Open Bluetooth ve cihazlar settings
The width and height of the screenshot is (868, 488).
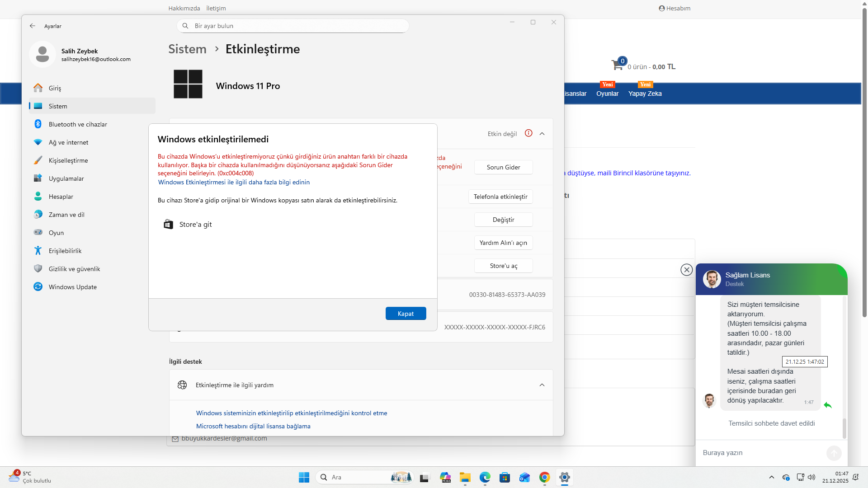[92, 124]
